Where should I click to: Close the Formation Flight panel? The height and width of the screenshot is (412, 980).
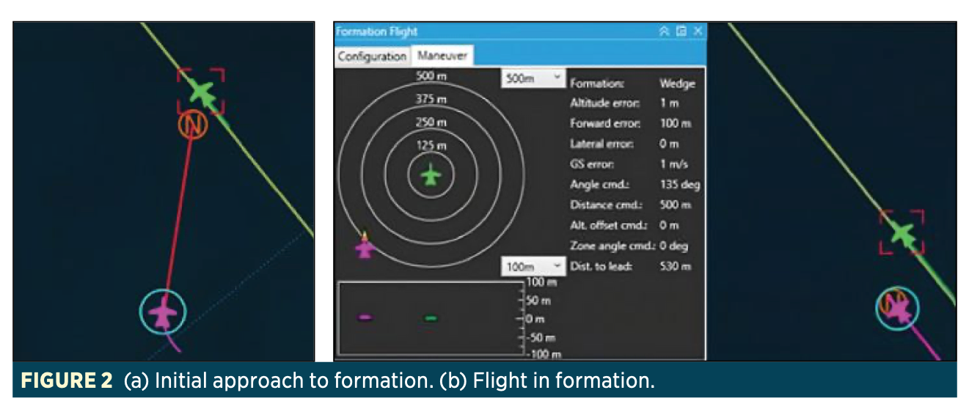click(698, 31)
